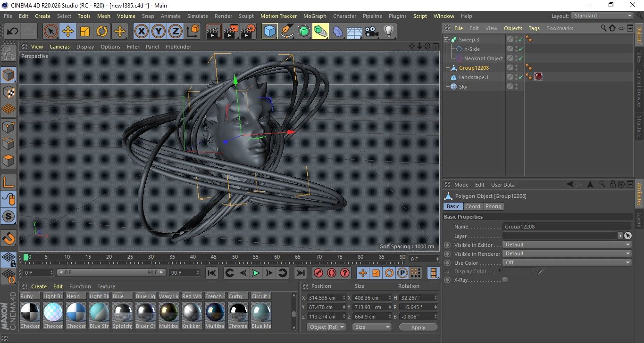Toggle Snap magnet icon
The width and height of the screenshot is (644, 343).
click(9, 237)
